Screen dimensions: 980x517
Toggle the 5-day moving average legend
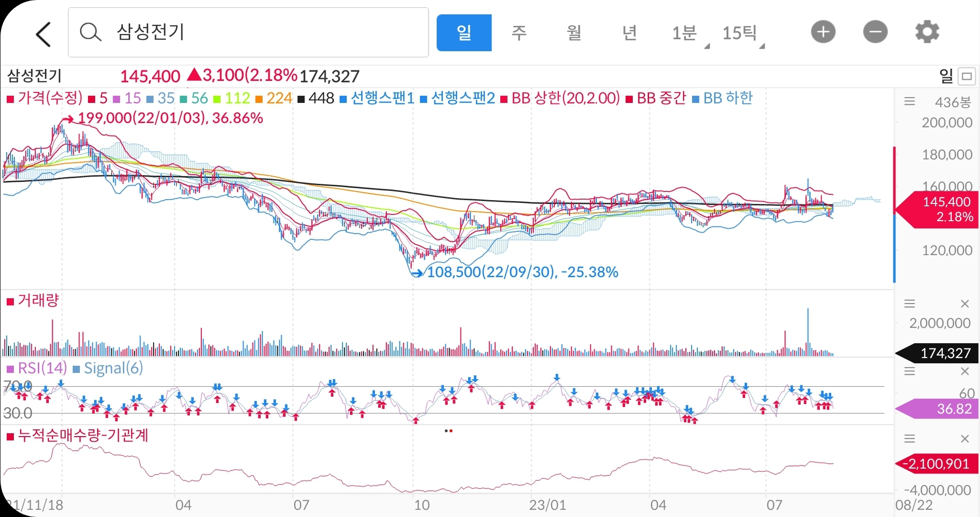98,98
